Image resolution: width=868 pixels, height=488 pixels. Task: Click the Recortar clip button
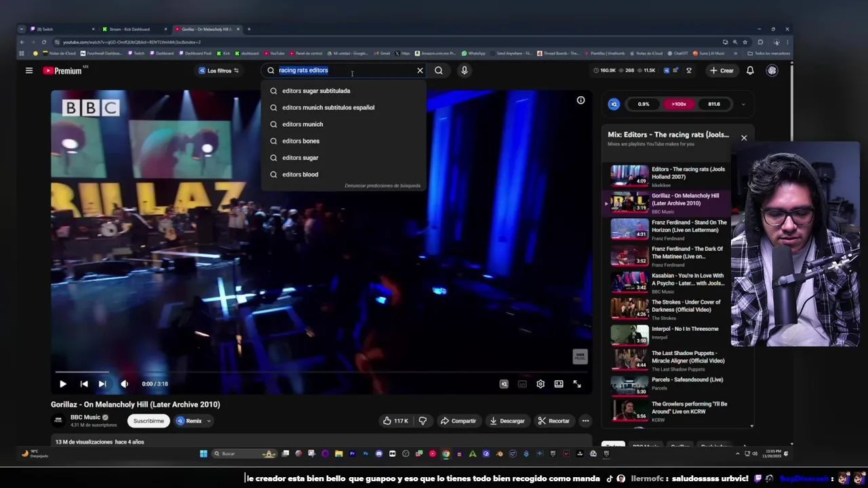[554, 421]
